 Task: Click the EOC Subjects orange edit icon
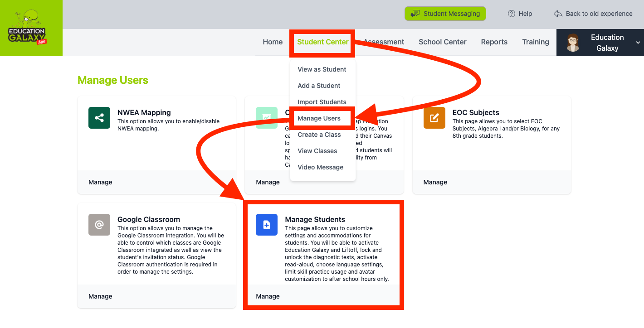click(x=434, y=118)
